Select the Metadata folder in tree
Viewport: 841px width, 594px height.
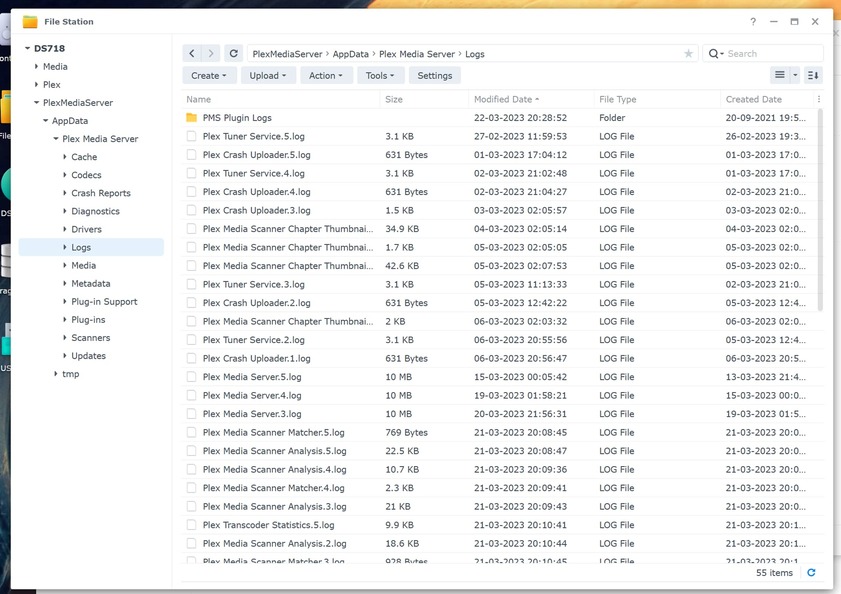click(x=91, y=283)
